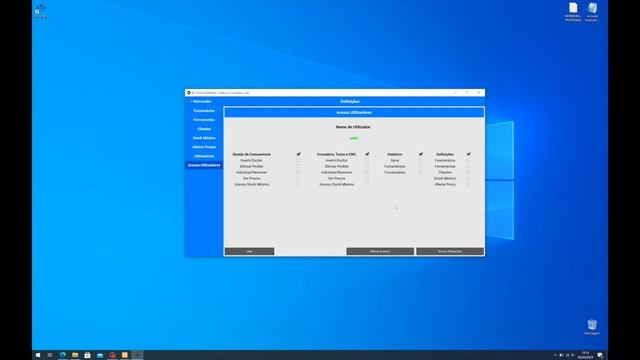
Task: Open Clientes in the settings sidebar
Action: coord(204,129)
